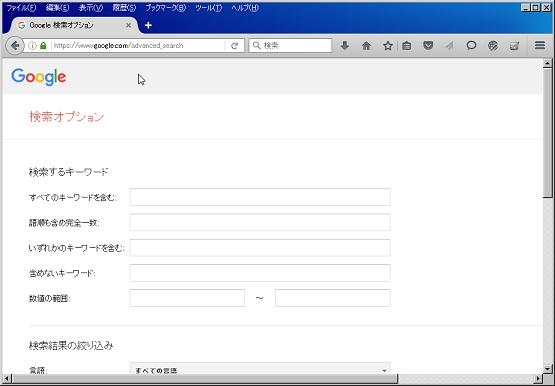Viewport: 555px width, 386px height.
Task: Open the 編集 menu
Action: [57, 8]
